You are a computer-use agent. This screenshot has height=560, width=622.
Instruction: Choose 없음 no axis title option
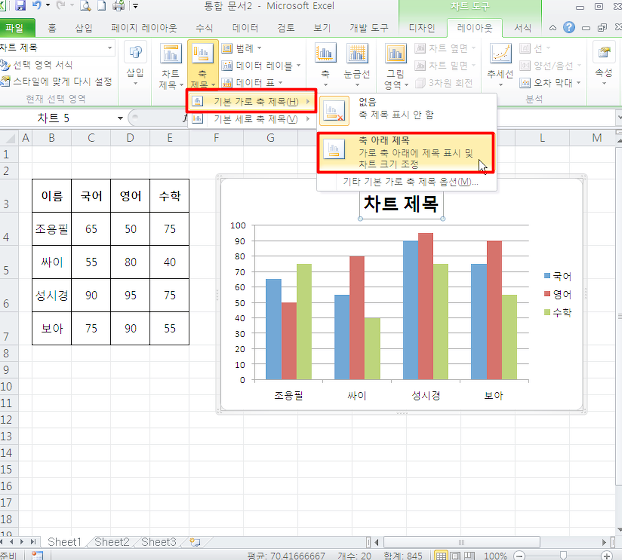click(x=407, y=111)
